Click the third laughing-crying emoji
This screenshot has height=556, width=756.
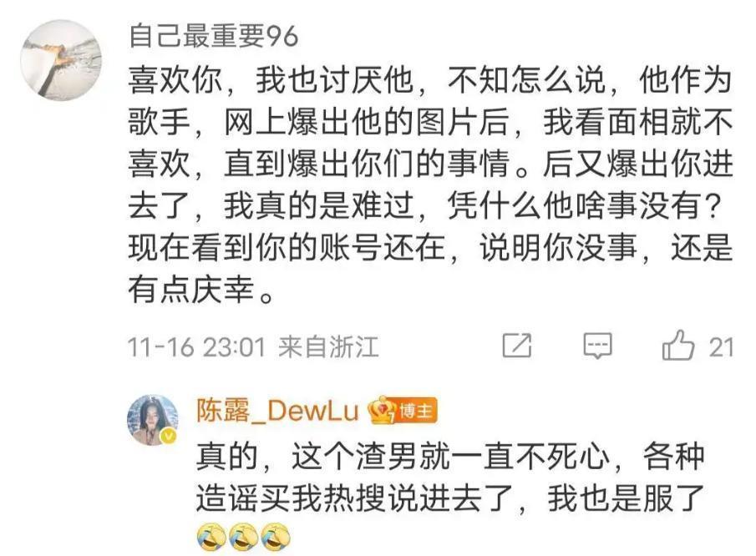click(276, 537)
